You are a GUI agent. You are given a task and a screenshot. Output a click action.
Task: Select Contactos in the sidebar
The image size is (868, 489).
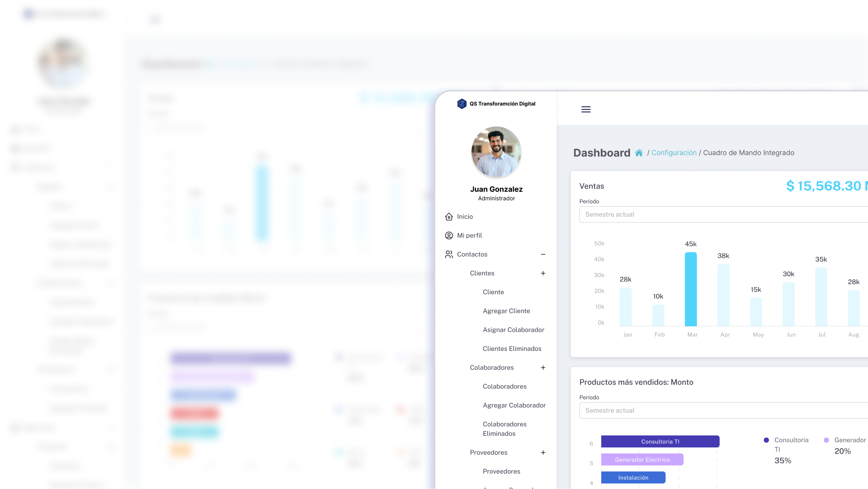[x=472, y=254]
